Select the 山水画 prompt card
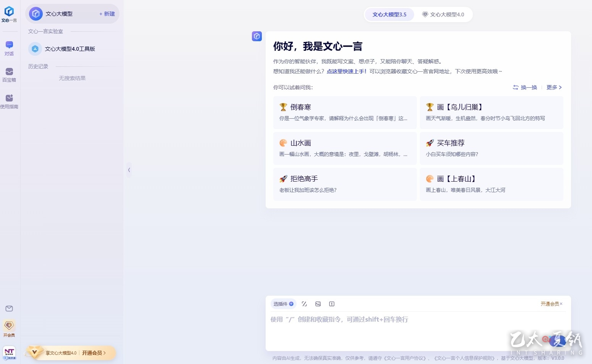The height and width of the screenshot is (364, 592). tap(345, 148)
